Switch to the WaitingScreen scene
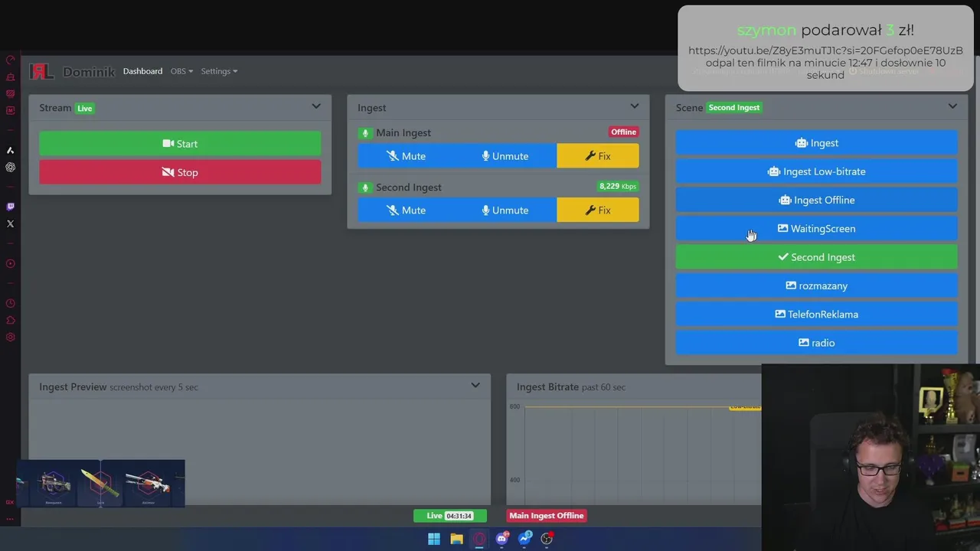The height and width of the screenshot is (551, 980). [816, 229]
